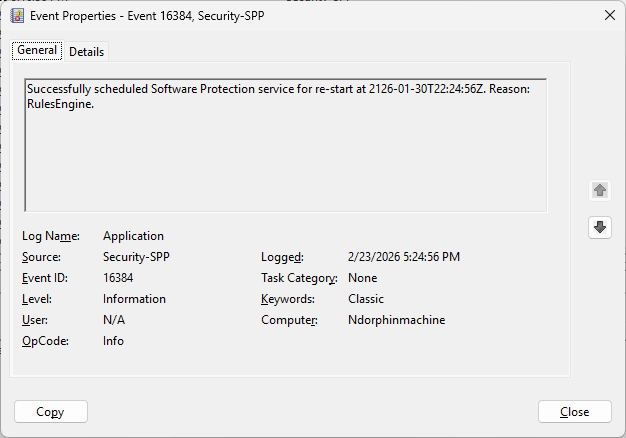This screenshot has width=626, height=438.
Task: Switch to the General tab
Action: coord(37,51)
